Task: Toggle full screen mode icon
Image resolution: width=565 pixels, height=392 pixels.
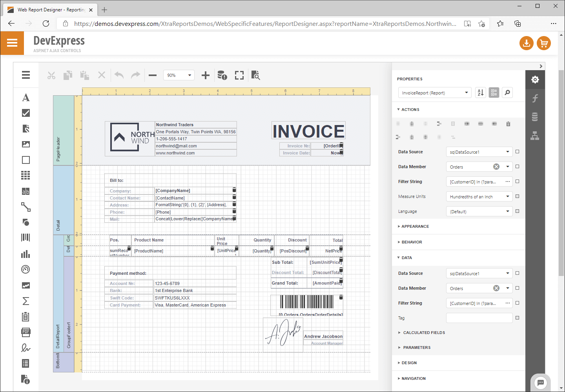Action: click(239, 75)
